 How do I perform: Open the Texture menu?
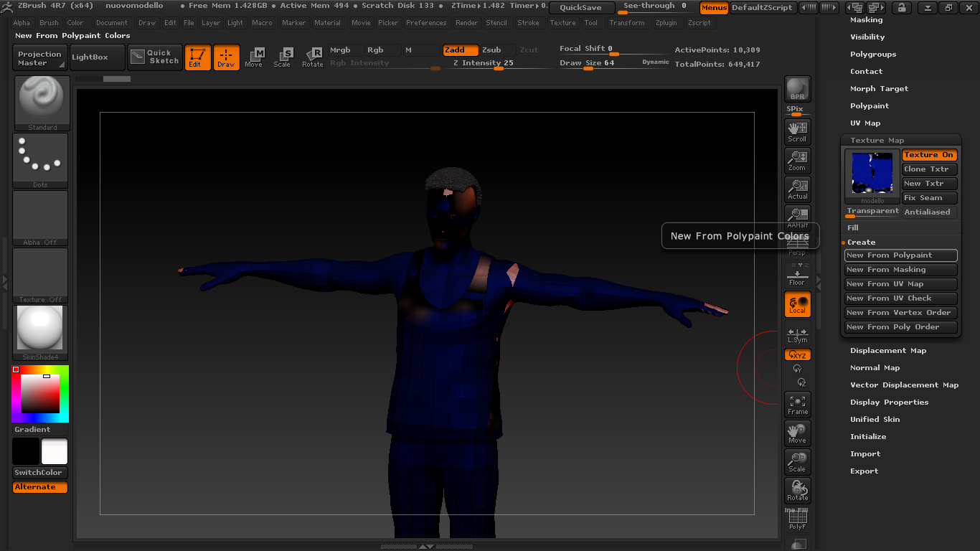tap(562, 23)
